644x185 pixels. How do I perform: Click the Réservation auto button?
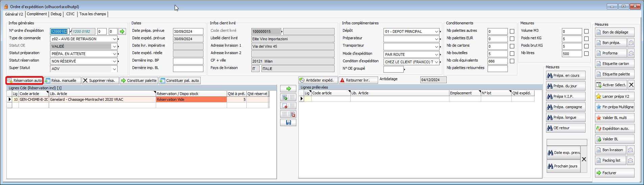25,80
